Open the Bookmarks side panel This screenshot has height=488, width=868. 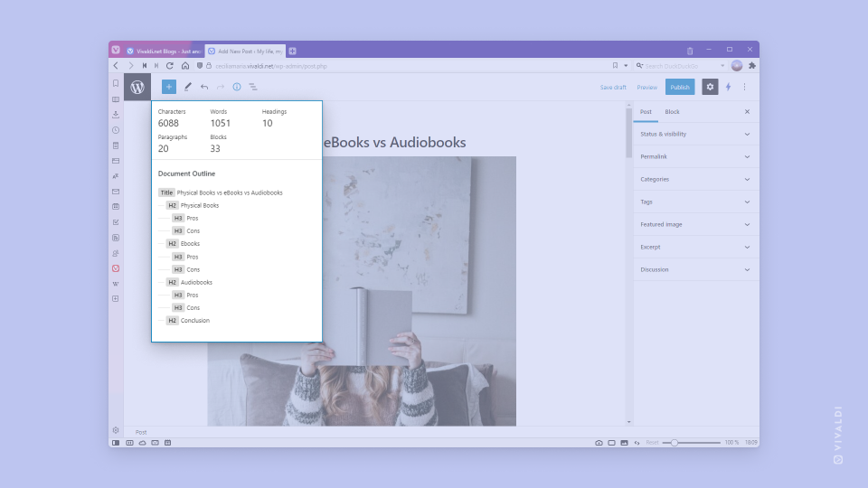pos(116,83)
